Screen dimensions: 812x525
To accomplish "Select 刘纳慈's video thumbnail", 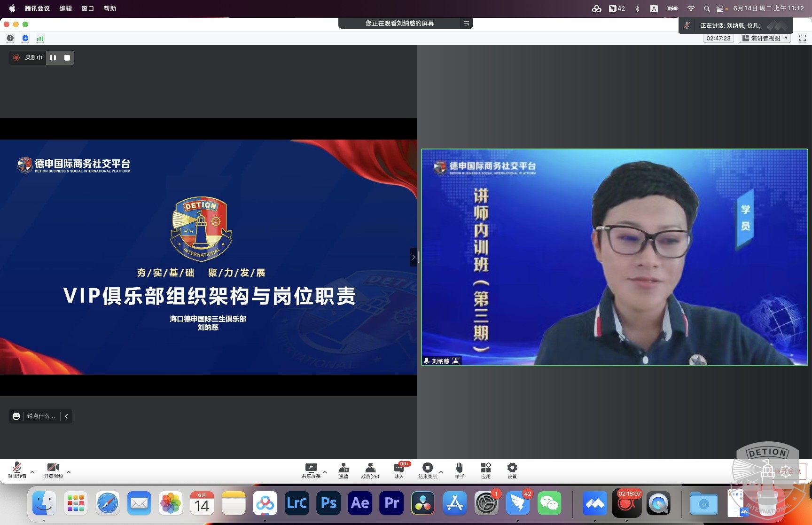I will [x=615, y=257].
